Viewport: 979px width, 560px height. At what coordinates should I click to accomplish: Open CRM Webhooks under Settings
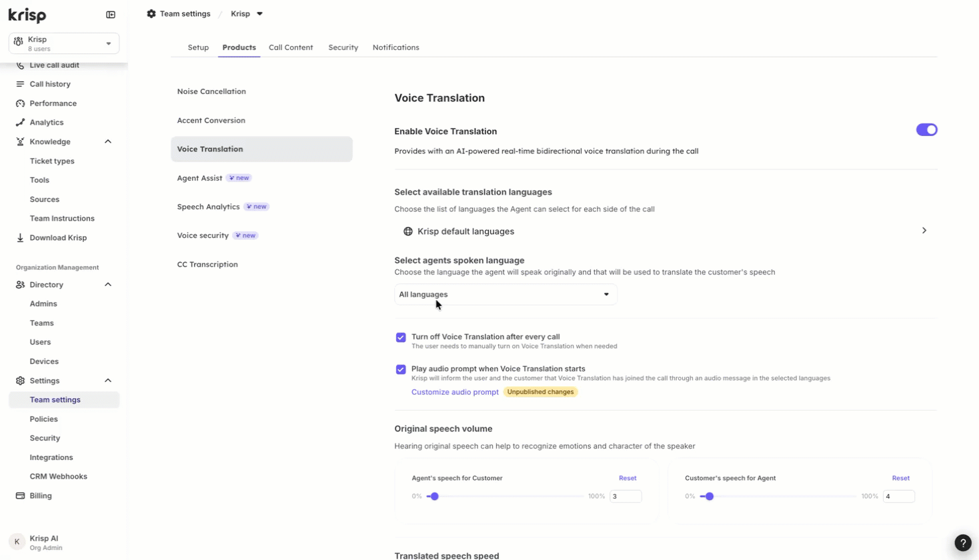coord(59,477)
